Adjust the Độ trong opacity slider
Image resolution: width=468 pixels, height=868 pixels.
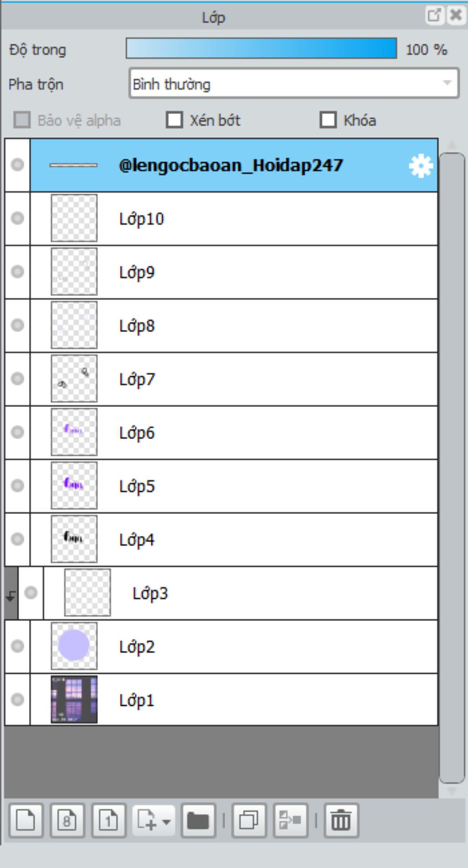(x=261, y=48)
